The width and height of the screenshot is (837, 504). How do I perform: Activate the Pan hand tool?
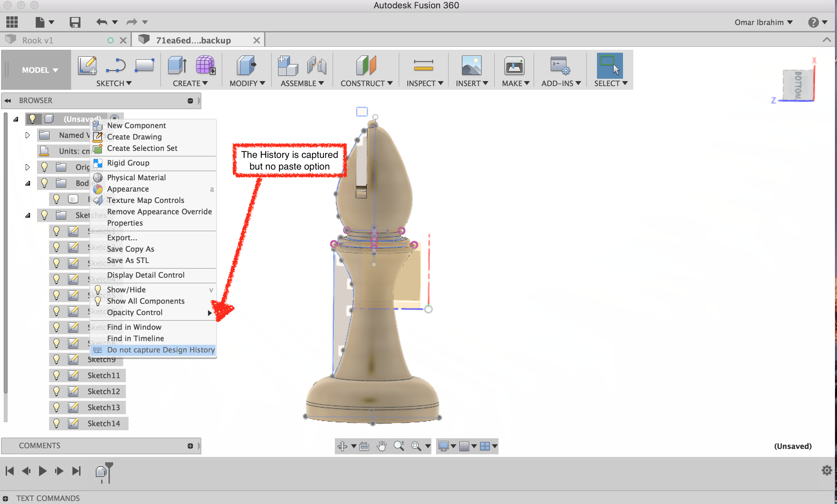click(381, 446)
